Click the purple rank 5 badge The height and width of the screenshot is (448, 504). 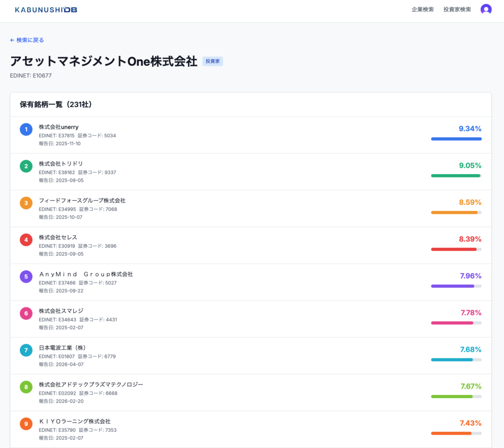pyautogui.click(x=26, y=276)
